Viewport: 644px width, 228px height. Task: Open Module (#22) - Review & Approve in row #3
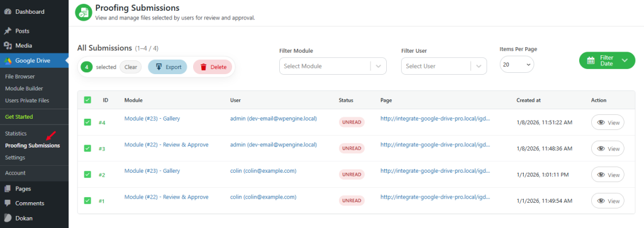coord(166,144)
